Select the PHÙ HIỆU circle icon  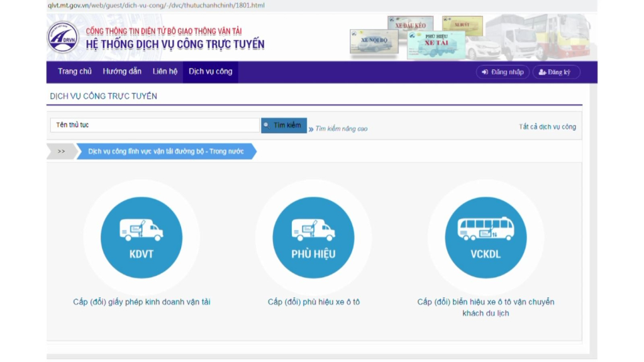coord(313,237)
